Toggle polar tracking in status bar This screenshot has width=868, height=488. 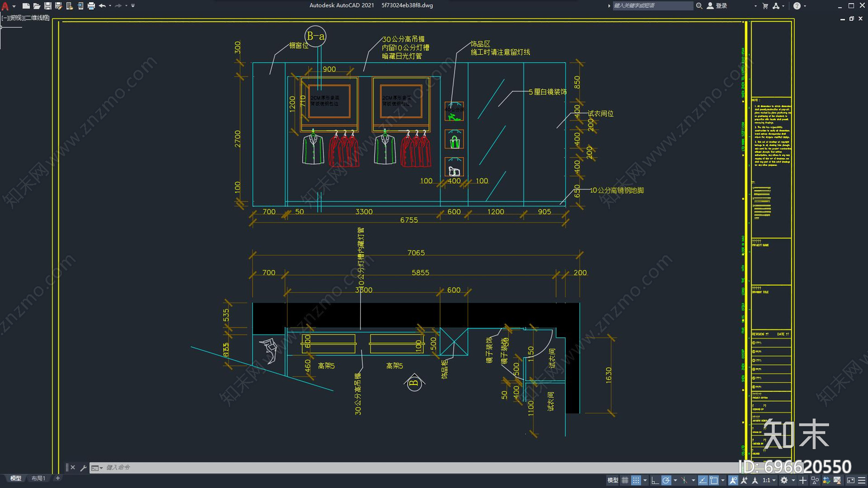666,480
